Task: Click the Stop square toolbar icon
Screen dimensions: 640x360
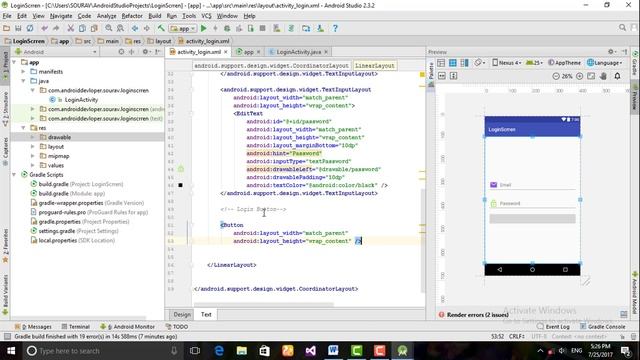Action: point(262,28)
